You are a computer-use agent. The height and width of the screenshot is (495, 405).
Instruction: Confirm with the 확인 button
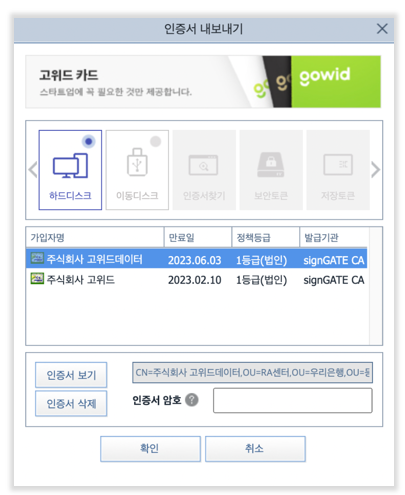click(150, 448)
